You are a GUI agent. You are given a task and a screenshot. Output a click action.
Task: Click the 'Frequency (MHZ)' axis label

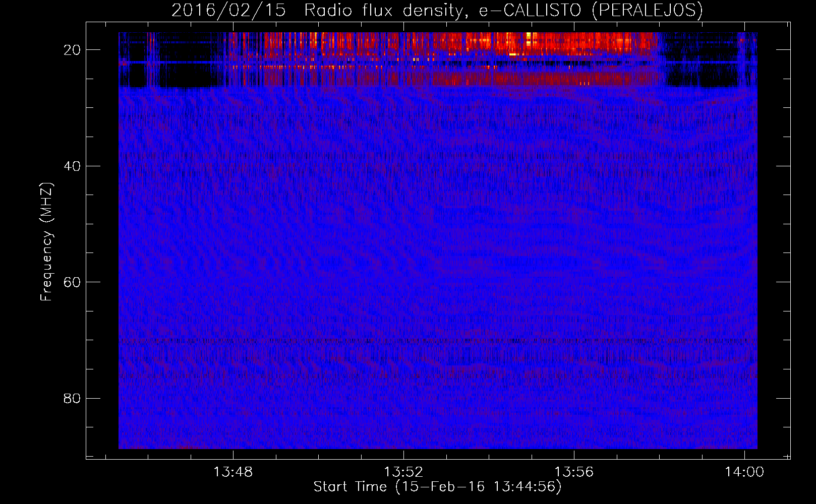[46, 241]
